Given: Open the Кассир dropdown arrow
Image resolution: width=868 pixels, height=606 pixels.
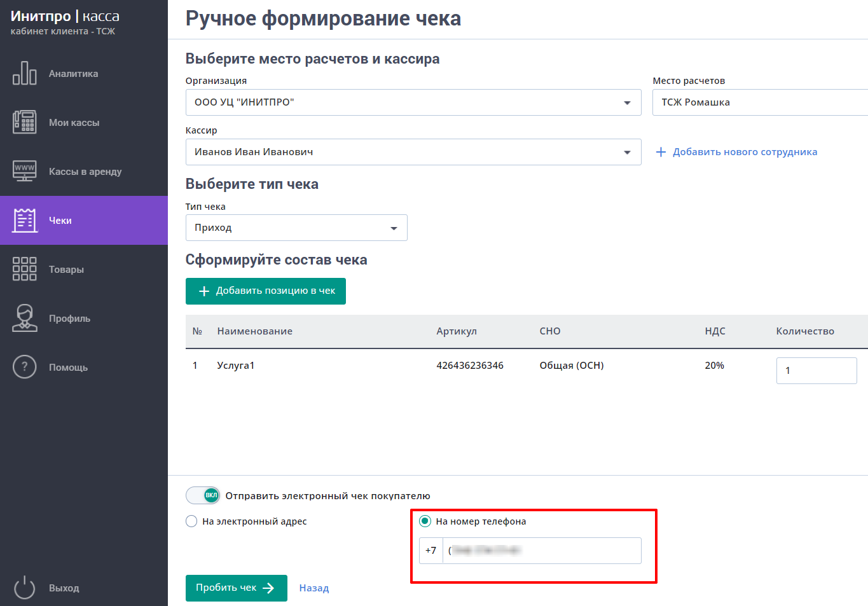Looking at the screenshot, I should pos(627,153).
